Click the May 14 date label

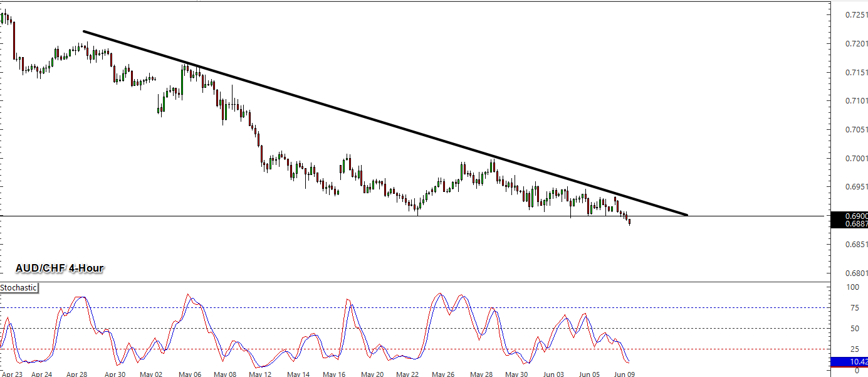click(298, 374)
